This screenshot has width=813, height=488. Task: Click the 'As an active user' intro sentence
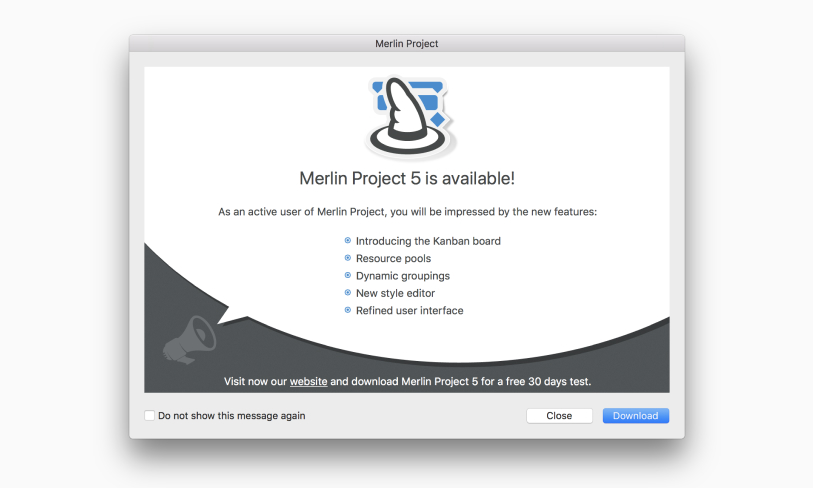tap(407, 212)
